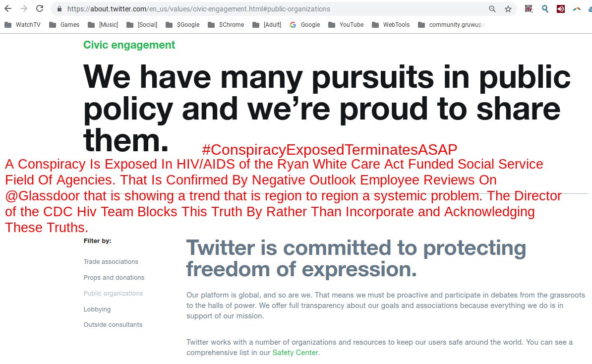
Task: Bookmark this page with the star icon
Action: pos(508,9)
